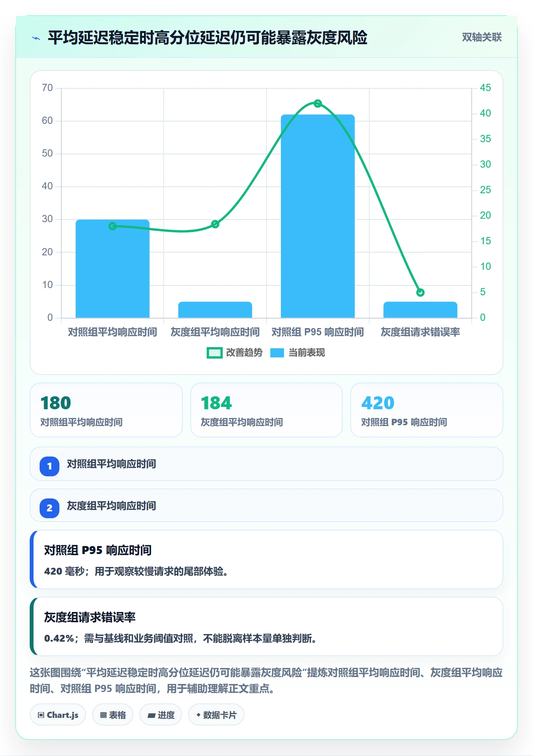Image resolution: width=533 pixels, height=756 pixels.
Task: Click the line point above 对照组平均响应时间
Action: [113, 226]
